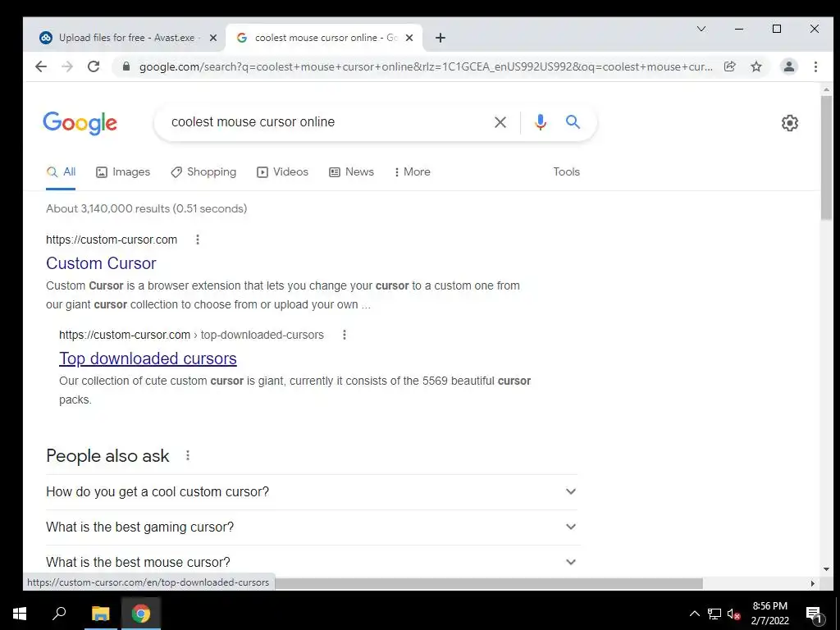Expand "What is the best mouse cursor?" question
The width and height of the screenshot is (840, 630).
click(313, 562)
